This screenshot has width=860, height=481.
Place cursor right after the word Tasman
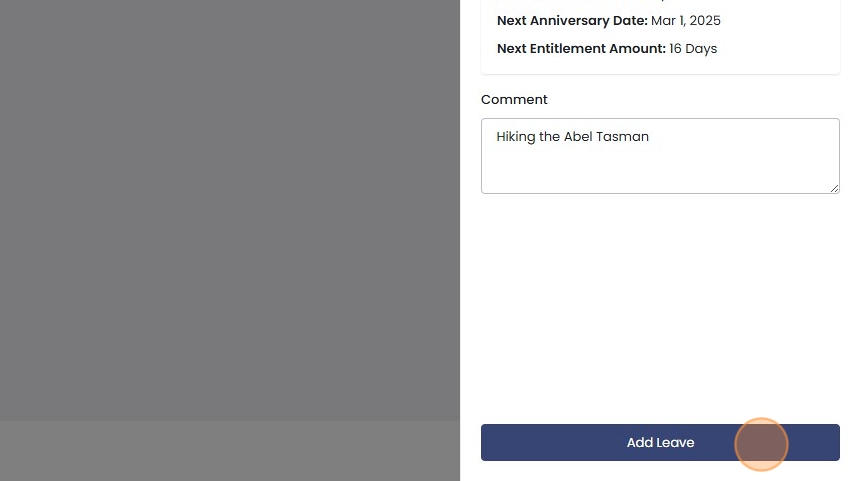[x=651, y=137]
